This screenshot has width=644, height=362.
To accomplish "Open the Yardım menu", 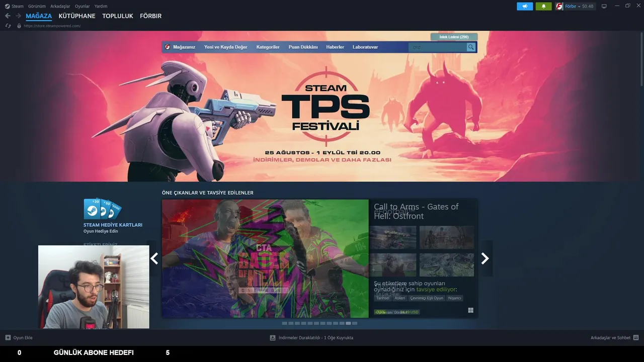I will point(101,7).
